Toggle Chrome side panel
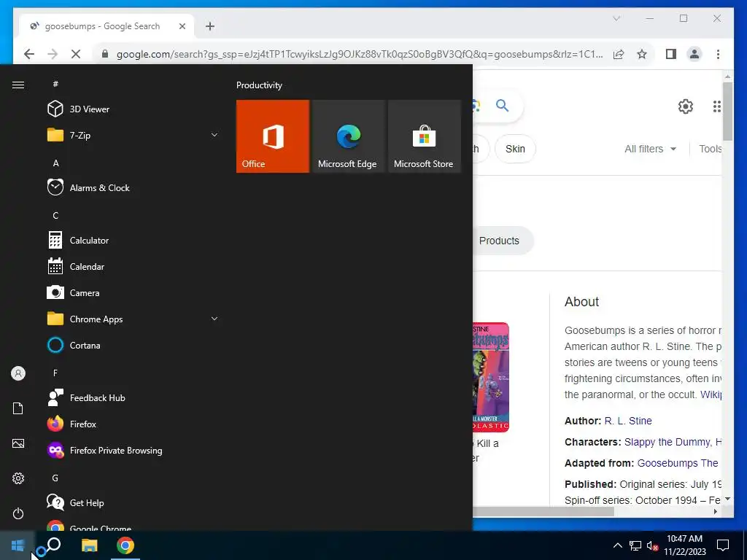This screenshot has width=747, height=560. [671, 54]
